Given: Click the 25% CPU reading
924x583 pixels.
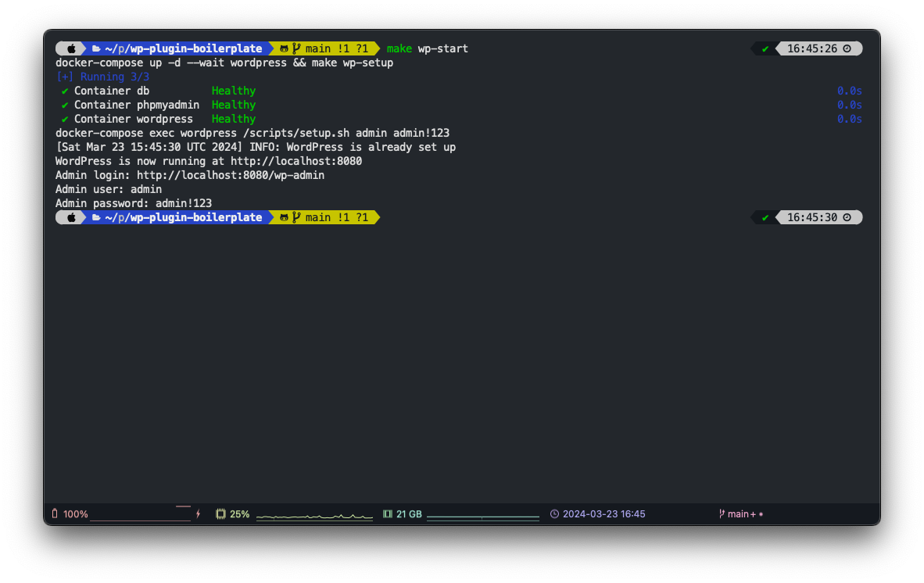Looking at the screenshot, I should click(x=239, y=514).
